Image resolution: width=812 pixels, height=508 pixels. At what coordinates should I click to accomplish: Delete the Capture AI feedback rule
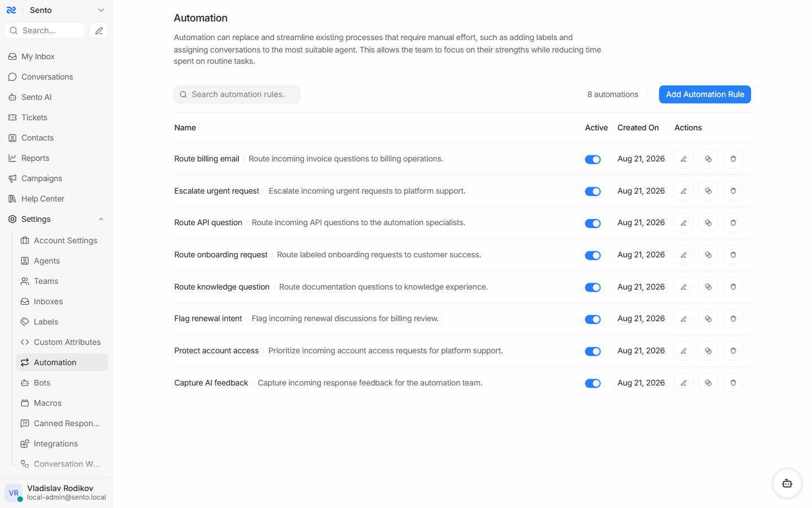(733, 383)
